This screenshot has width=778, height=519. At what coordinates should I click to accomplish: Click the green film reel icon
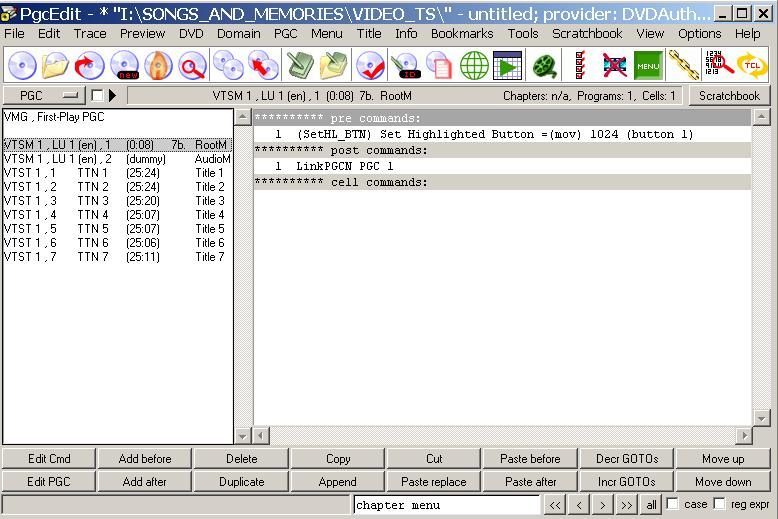click(544, 65)
